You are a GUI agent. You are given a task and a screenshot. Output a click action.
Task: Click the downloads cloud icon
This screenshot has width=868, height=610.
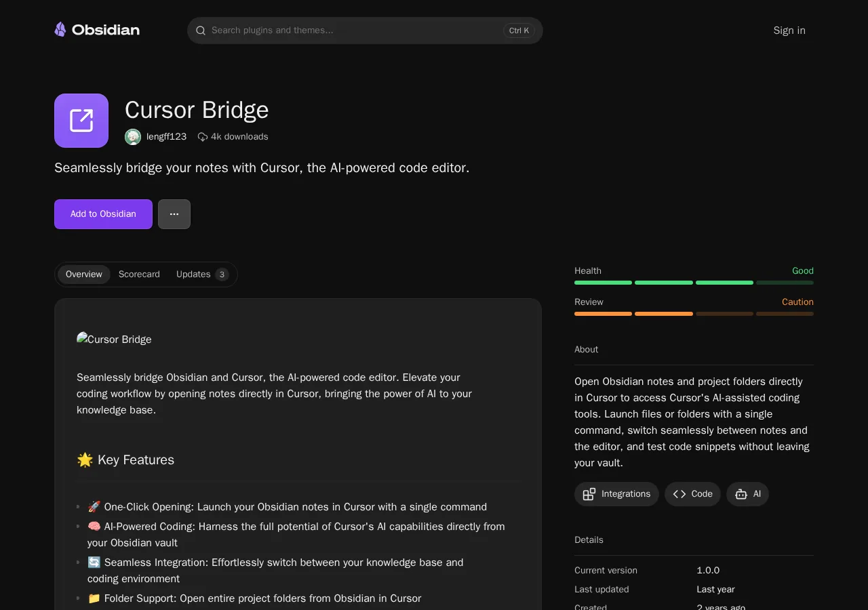pyautogui.click(x=202, y=137)
